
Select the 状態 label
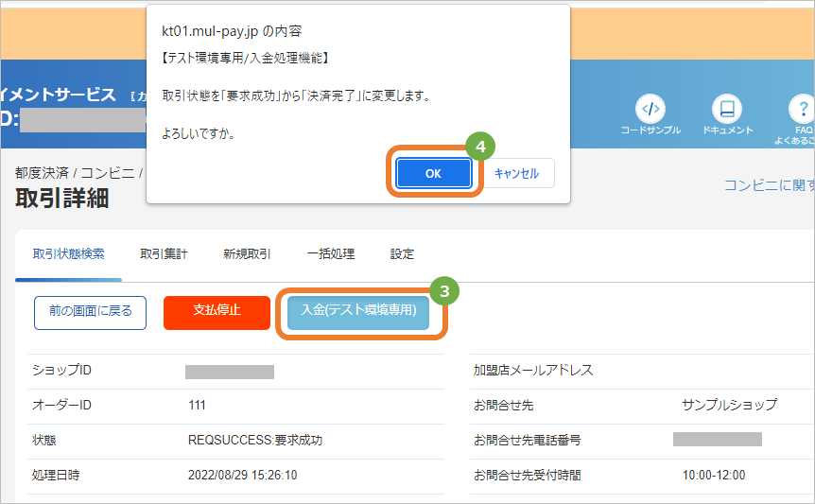pyautogui.click(x=44, y=440)
